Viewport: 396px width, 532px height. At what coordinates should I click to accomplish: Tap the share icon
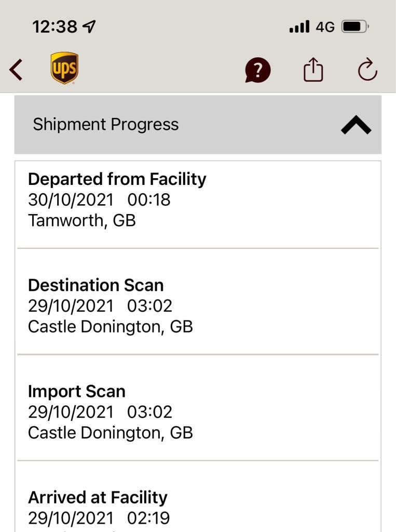313,70
